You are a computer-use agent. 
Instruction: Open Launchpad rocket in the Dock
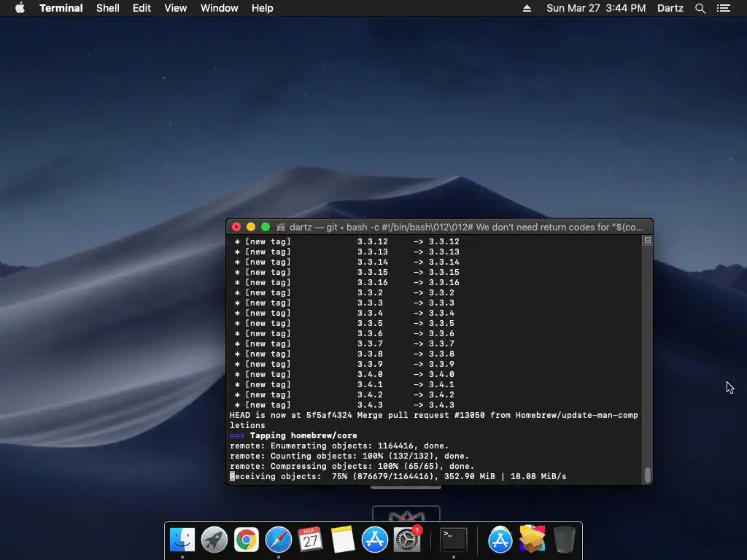click(x=214, y=540)
